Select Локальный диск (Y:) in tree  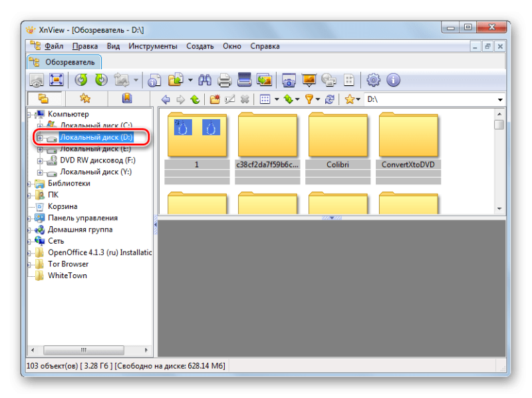click(x=96, y=172)
